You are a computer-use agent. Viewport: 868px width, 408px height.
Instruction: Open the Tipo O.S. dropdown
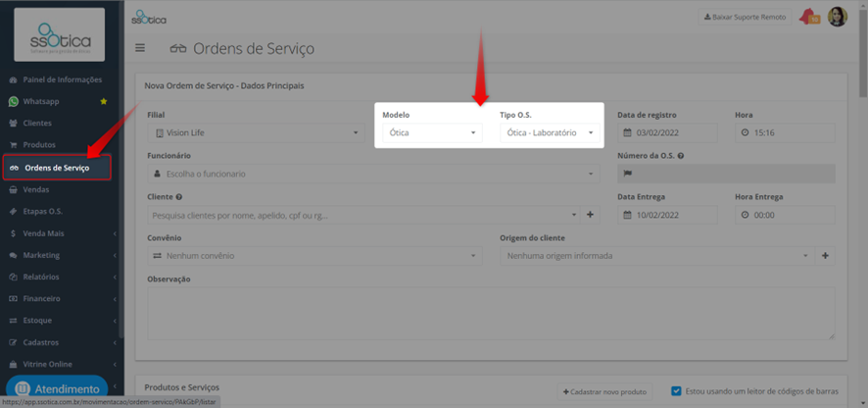(x=550, y=133)
